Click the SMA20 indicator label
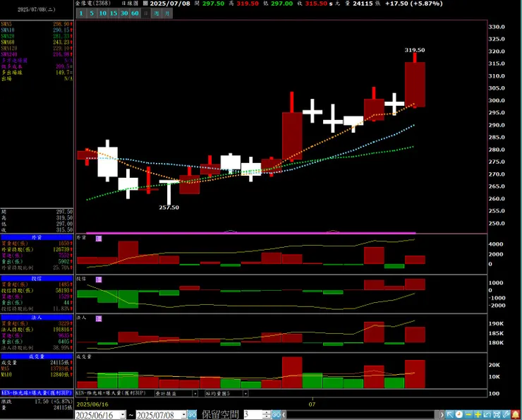This screenshot has width=522, height=420. (x=8, y=36)
